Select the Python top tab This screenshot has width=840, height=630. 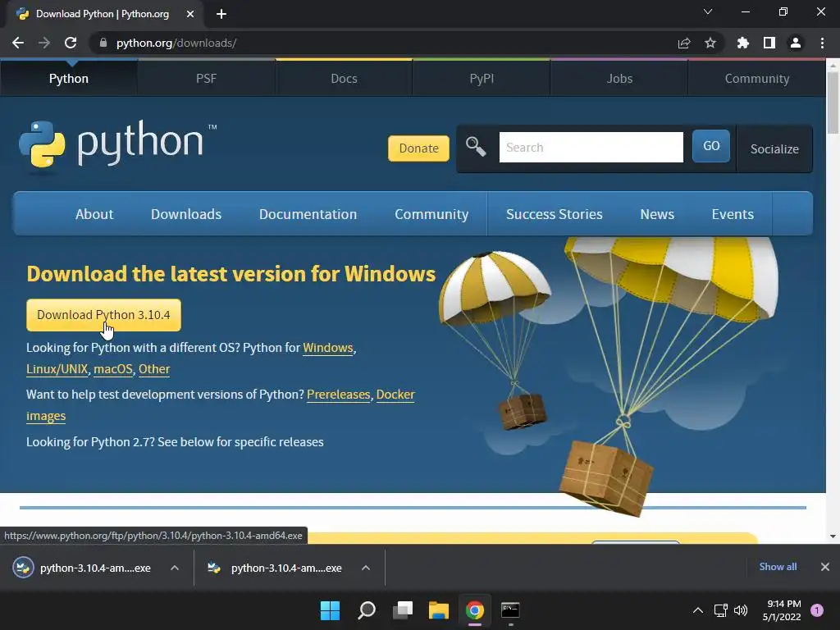(69, 79)
